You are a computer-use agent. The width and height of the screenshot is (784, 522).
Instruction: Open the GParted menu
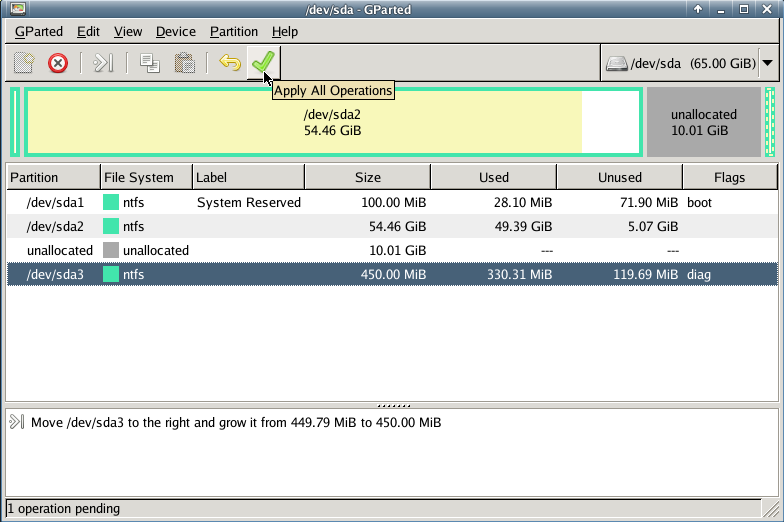click(39, 32)
